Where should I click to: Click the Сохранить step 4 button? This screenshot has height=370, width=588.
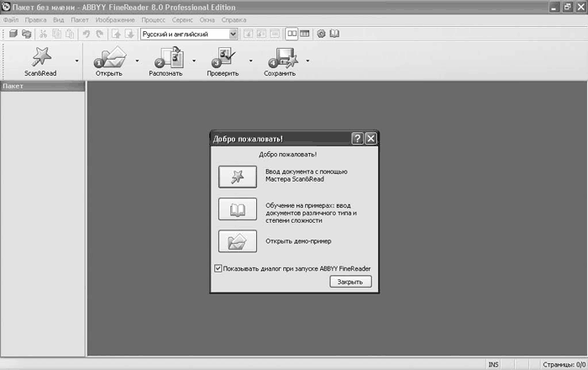click(x=280, y=61)
